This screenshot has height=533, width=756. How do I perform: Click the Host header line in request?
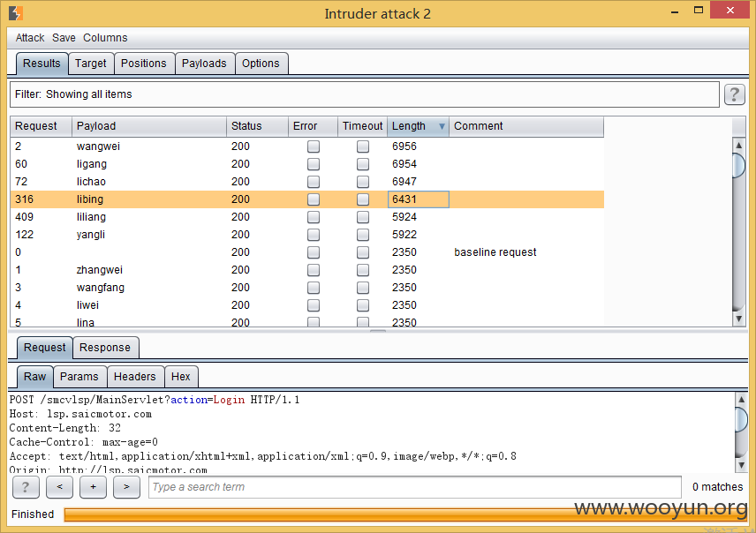80,414
